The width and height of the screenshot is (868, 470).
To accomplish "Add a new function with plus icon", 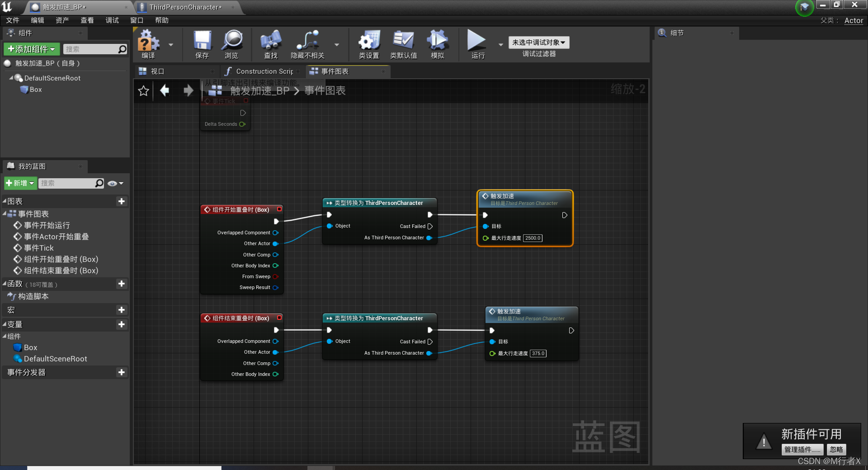I will [121, 284].
